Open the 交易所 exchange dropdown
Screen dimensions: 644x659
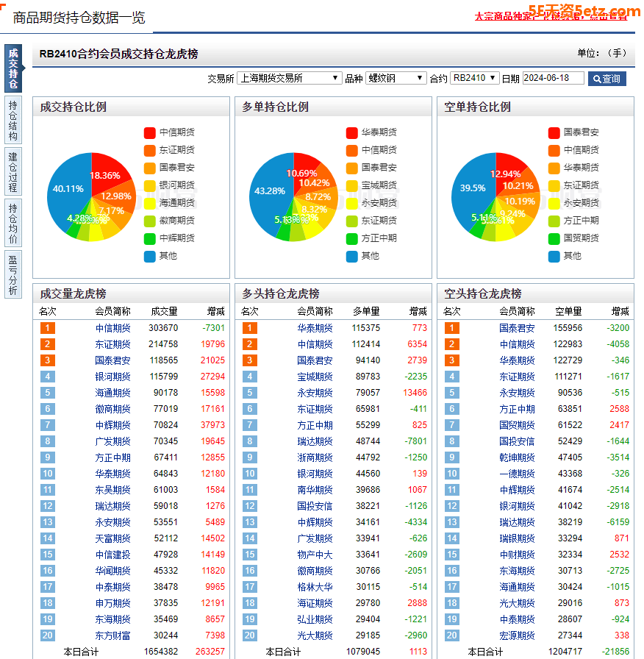point(290,78)
